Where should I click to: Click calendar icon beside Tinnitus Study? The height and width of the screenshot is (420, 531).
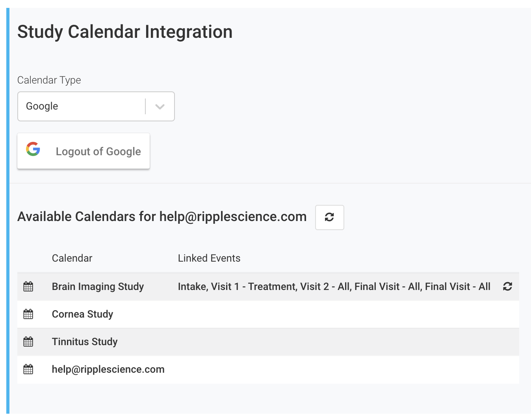[x=28, y=342]
